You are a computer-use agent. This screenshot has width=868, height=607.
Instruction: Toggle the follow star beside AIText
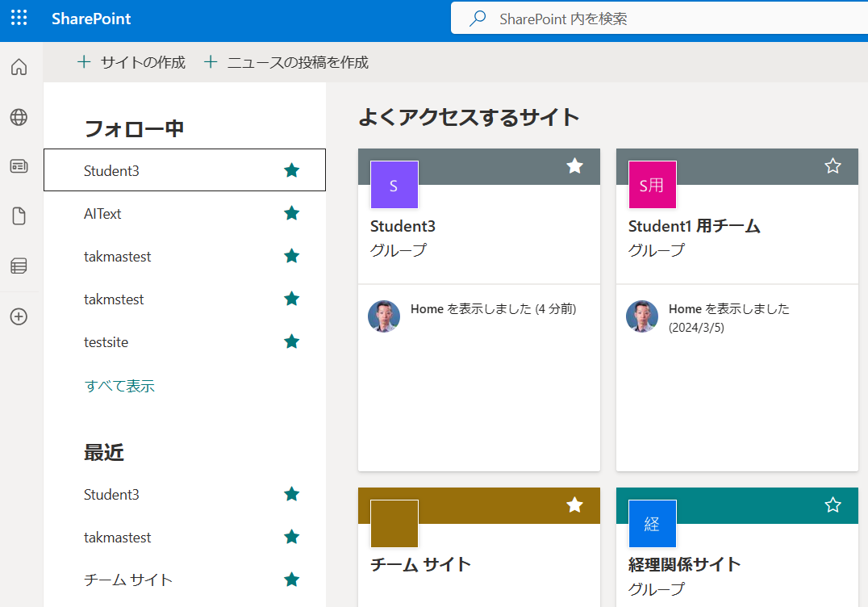pos(292,213)
